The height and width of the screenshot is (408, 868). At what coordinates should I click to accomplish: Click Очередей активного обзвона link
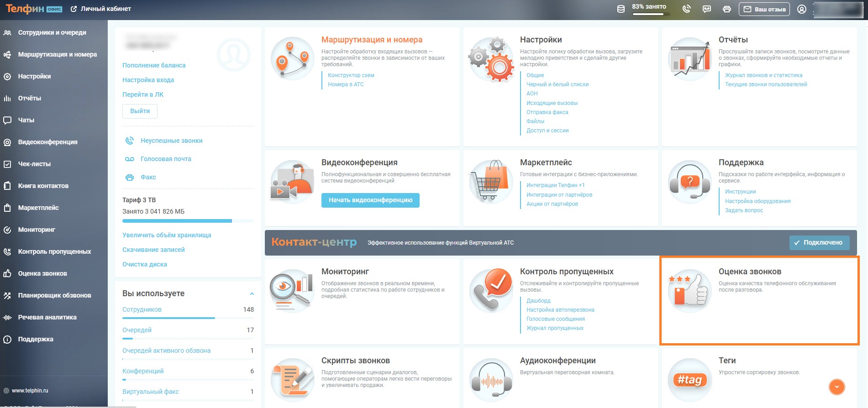tap(166, 350)
